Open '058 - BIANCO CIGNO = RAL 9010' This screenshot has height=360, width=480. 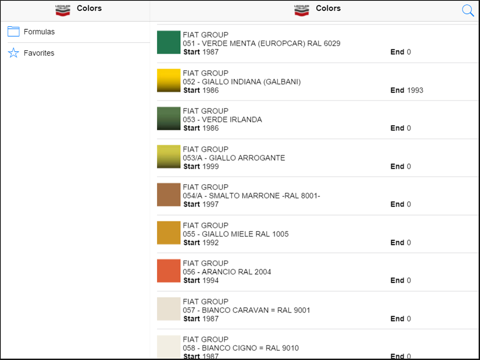[241, 348]
